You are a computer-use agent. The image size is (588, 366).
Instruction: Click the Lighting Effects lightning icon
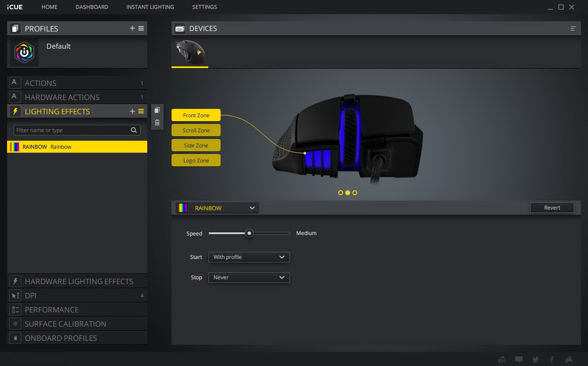coord(15,111)
